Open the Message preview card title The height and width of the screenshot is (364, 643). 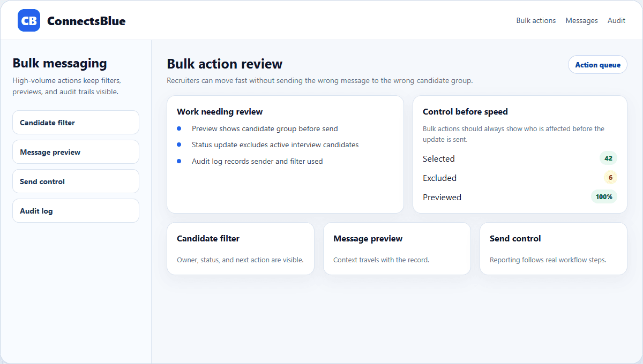[368, 239]
